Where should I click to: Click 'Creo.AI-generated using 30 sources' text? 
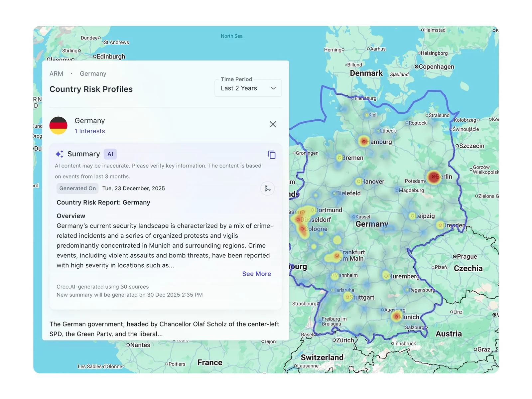pos(103,287)
